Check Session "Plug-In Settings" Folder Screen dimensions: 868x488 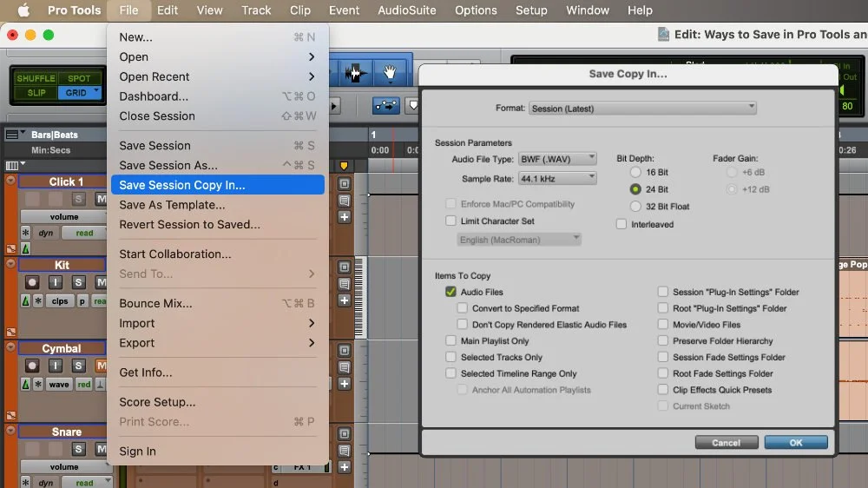pyautogui.click(x=662, y=292)
